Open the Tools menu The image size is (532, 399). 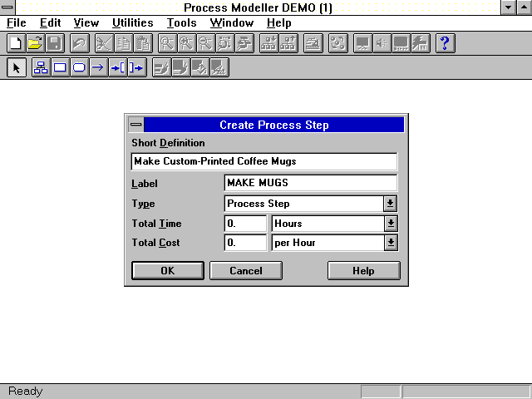tap(181, 22)
